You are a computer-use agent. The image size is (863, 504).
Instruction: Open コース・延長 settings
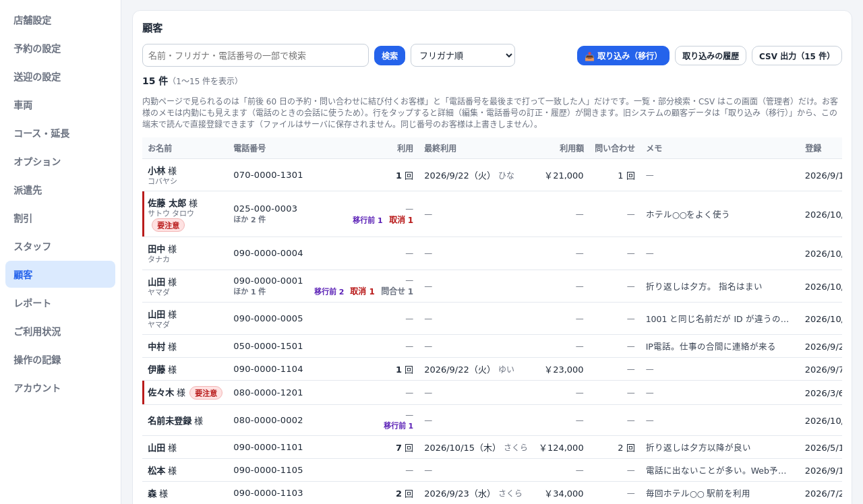pyautogui.click(x=60, y=133)
